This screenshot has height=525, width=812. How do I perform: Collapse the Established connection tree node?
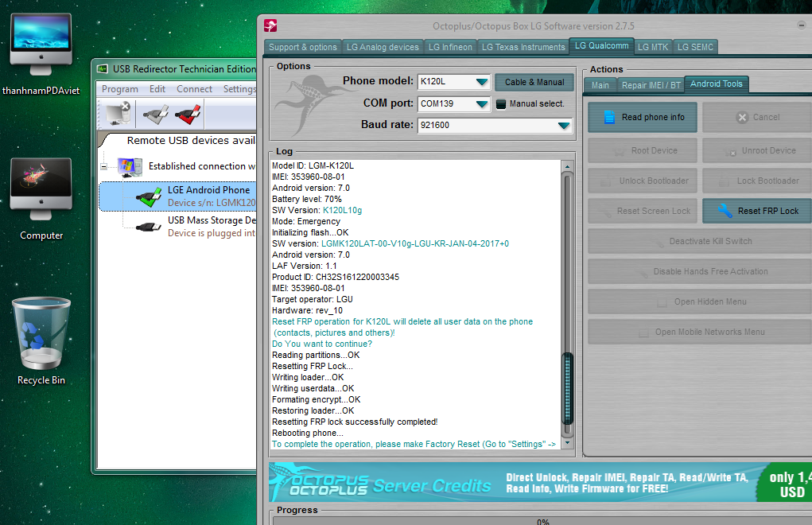[x=104, y=167]
